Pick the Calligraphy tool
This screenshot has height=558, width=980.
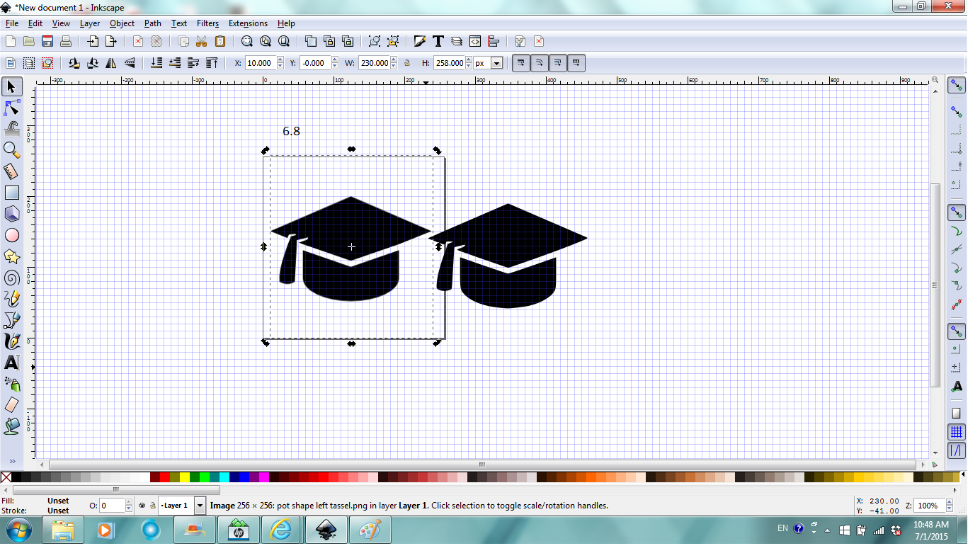11,341
